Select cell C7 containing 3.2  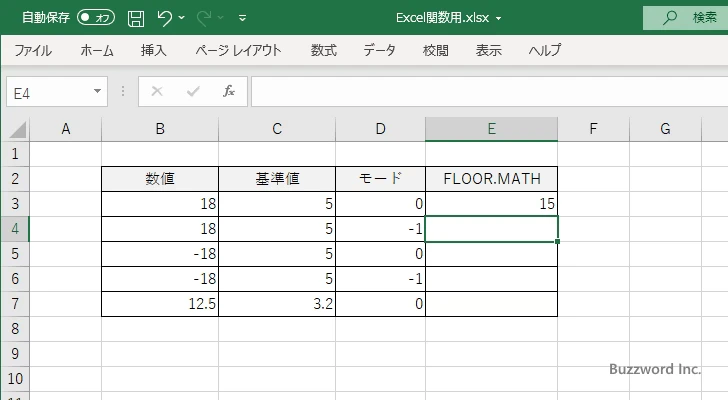point(277,304)
